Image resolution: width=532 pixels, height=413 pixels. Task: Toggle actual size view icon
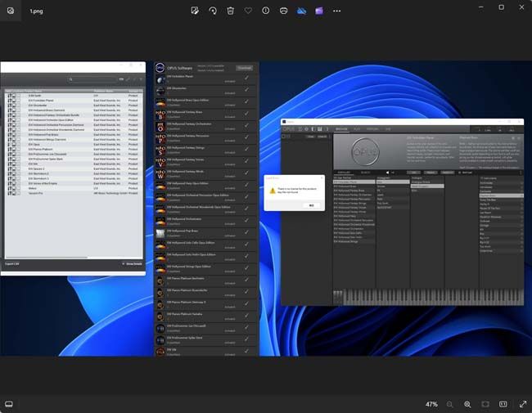503,404
